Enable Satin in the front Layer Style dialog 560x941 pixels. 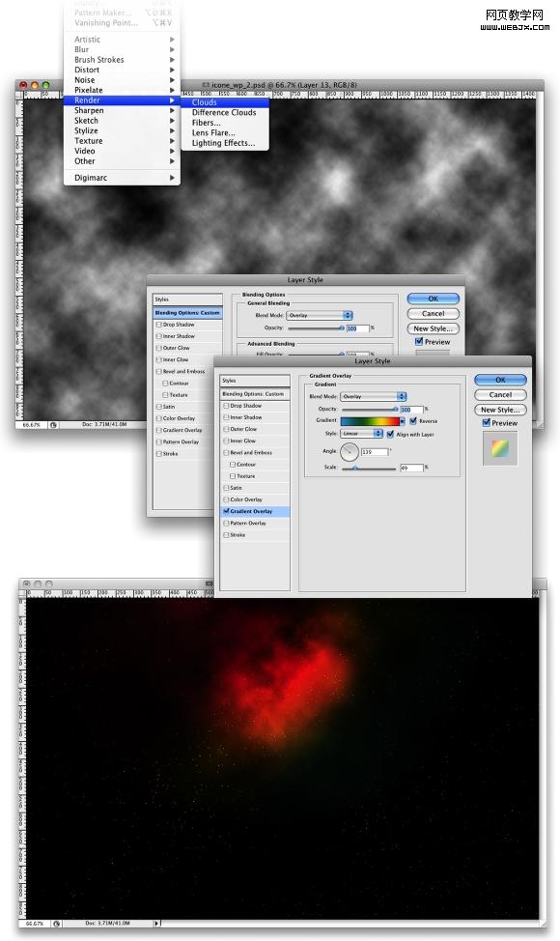[x=226, y=488]
